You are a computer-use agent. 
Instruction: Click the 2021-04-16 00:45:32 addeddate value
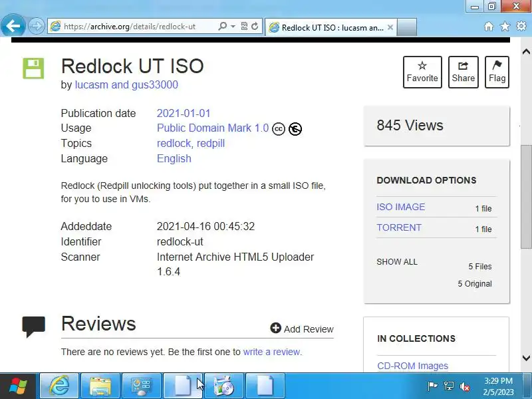point(205,226)
